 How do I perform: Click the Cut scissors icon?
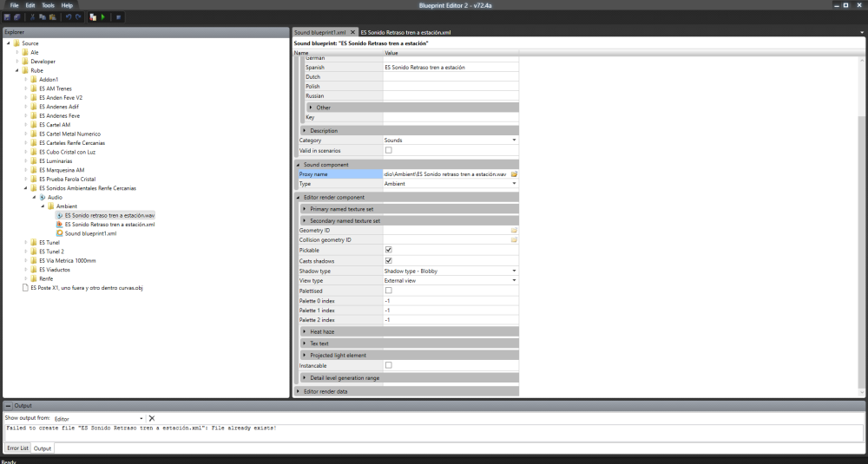click(x=33, y=16)
